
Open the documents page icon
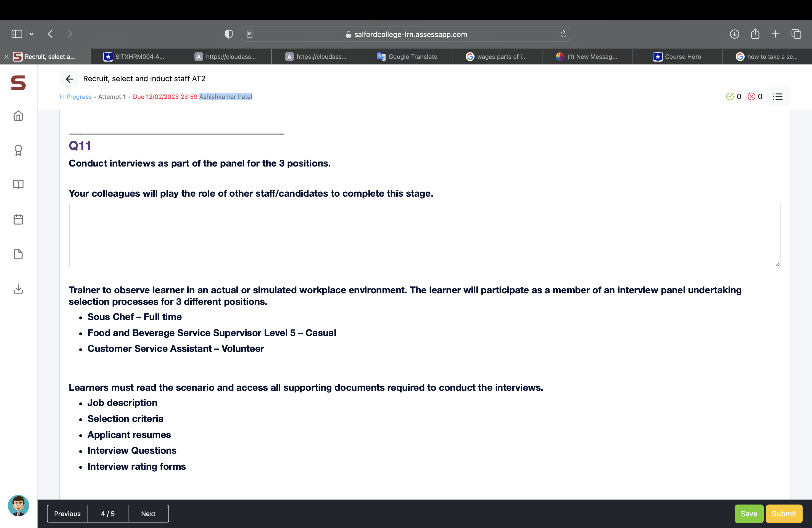tap(18, 254)
